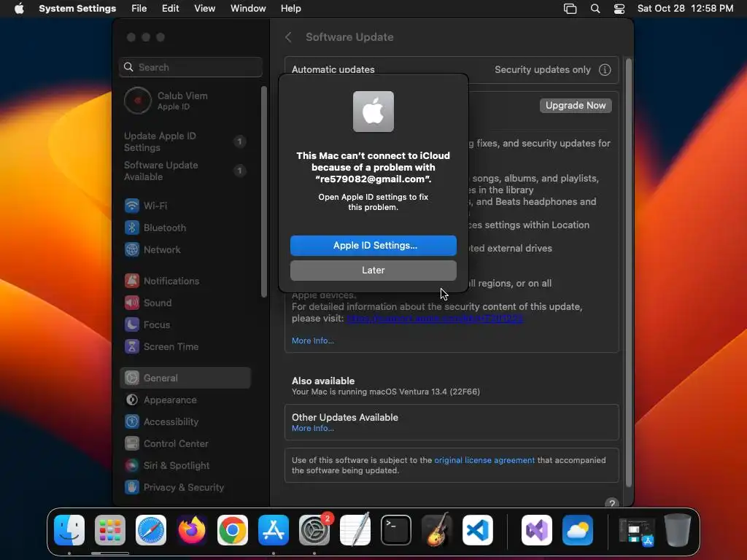The width and height of the screenshot is (747, 560).
Task: Open the Apple menu in menu bar
Action: [x=19, y=9]
